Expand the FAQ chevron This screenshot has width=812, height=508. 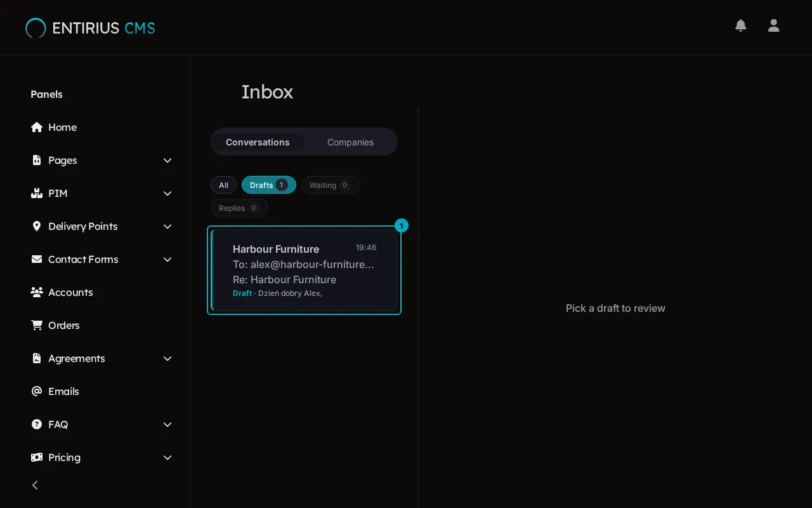(x=167, y=424)
